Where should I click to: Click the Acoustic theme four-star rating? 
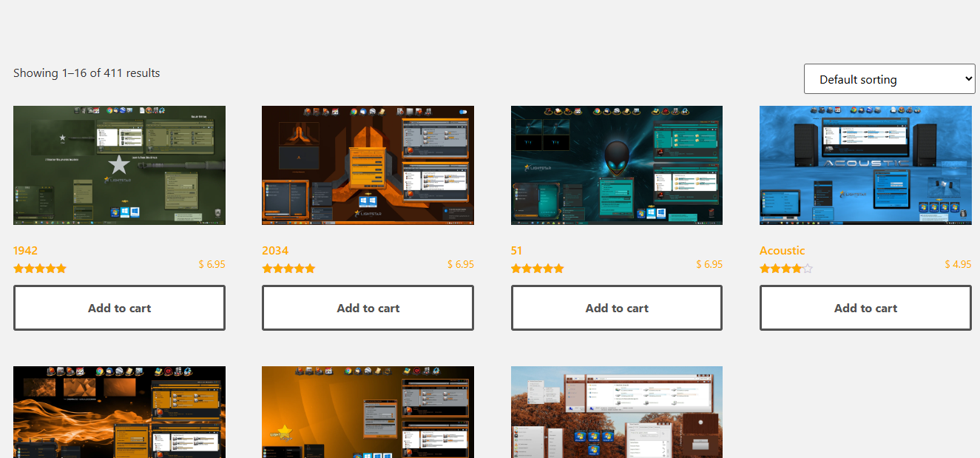tap(786, 269)
